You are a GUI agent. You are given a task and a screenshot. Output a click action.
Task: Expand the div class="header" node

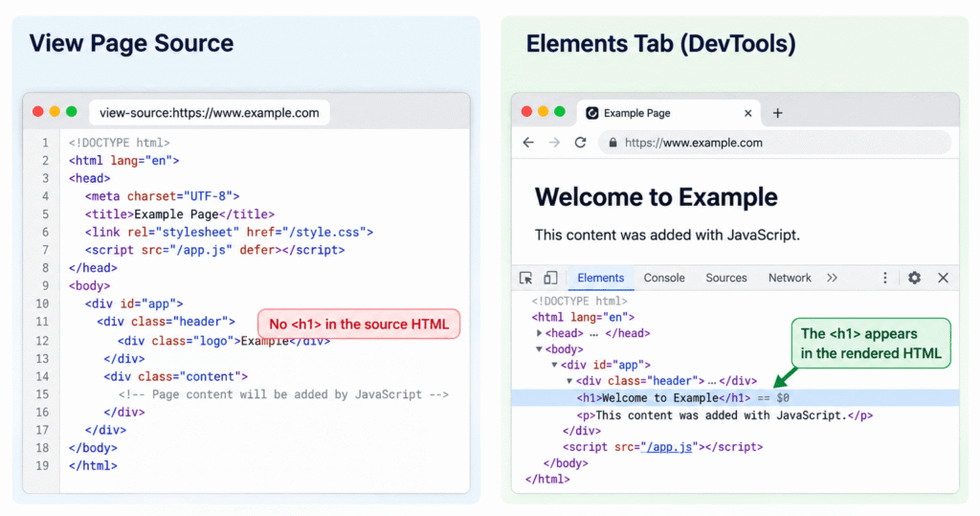click(x=569, y=380)
